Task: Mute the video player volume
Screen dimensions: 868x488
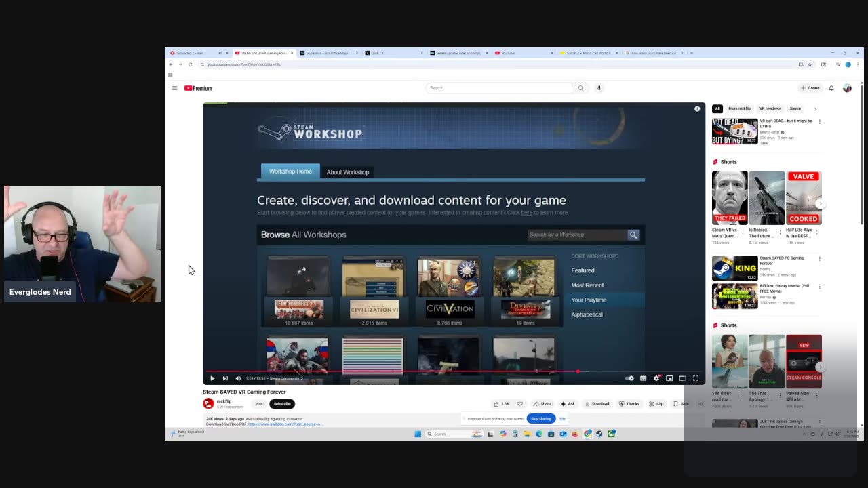Action: (x=238, y=378)
